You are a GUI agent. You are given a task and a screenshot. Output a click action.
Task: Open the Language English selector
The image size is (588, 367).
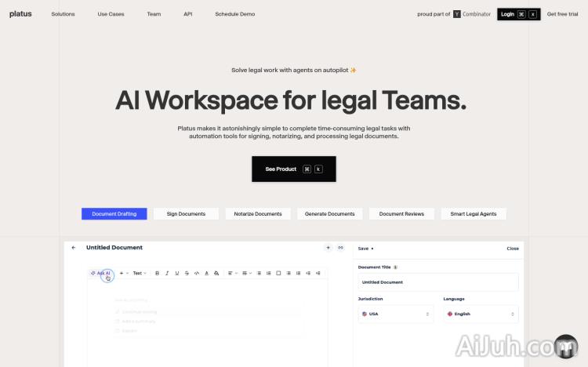click(480, 314)
